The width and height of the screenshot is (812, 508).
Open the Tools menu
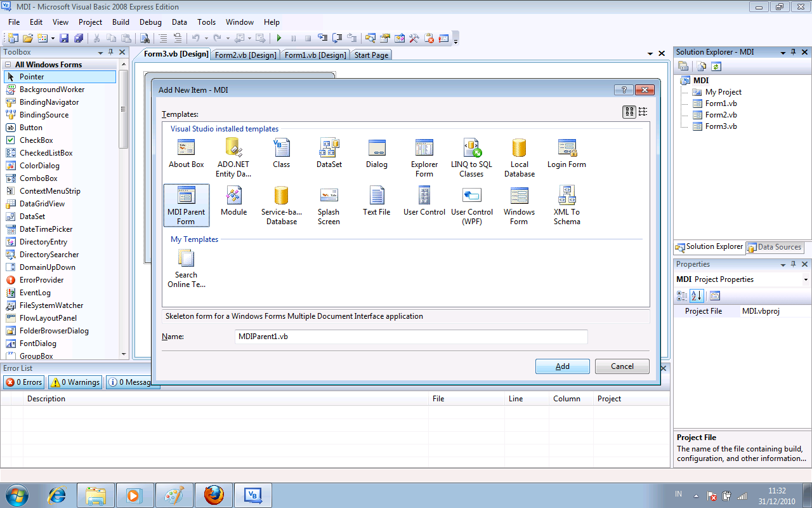pos(206,22)
